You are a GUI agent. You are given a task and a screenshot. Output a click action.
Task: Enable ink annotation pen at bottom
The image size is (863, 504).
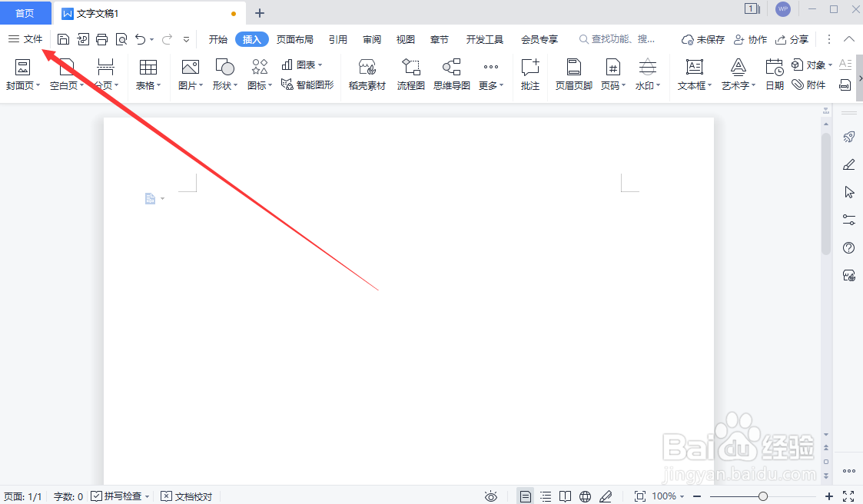(x=606, y=496)
